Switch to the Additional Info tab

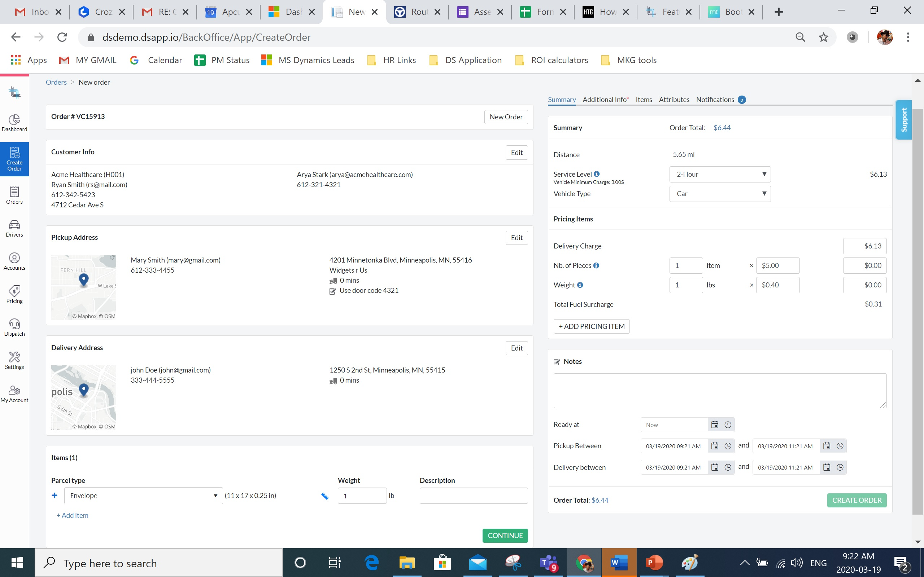pyautogui.click(x=605, y=100)
